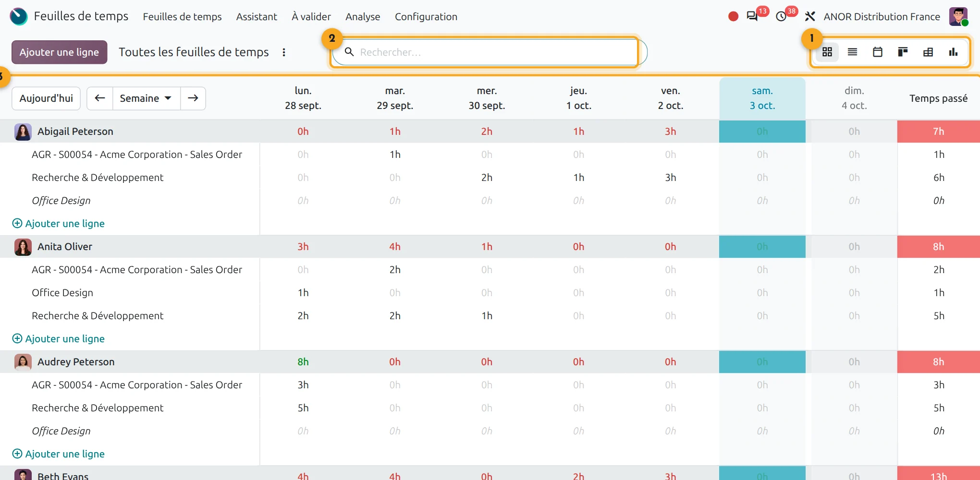Add a line under Abigail Peterson
Screen dimensions: 980x480
click(x=58, y=224)
